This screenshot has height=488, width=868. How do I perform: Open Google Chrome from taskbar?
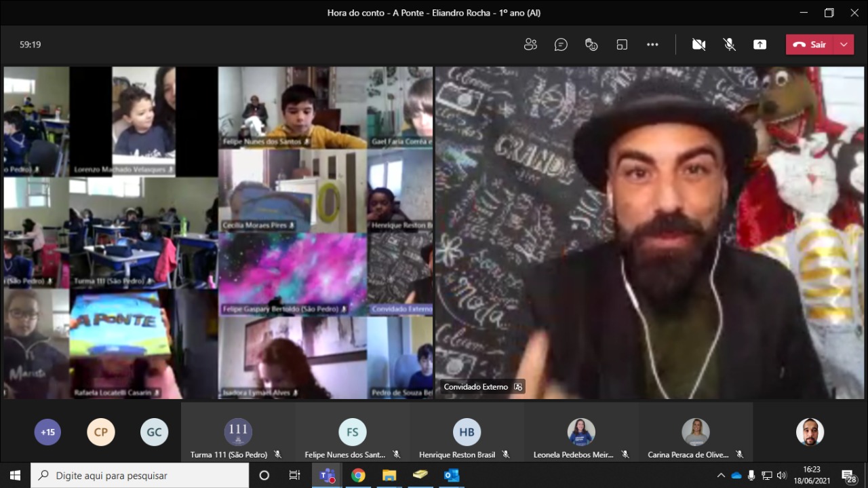(x=358, y=475)
